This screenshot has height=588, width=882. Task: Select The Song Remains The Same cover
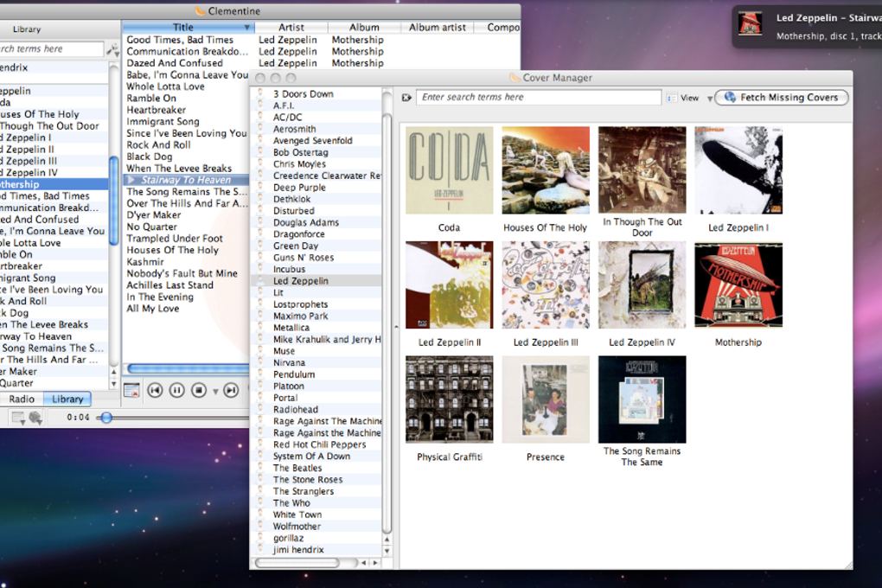coord(642,399)
